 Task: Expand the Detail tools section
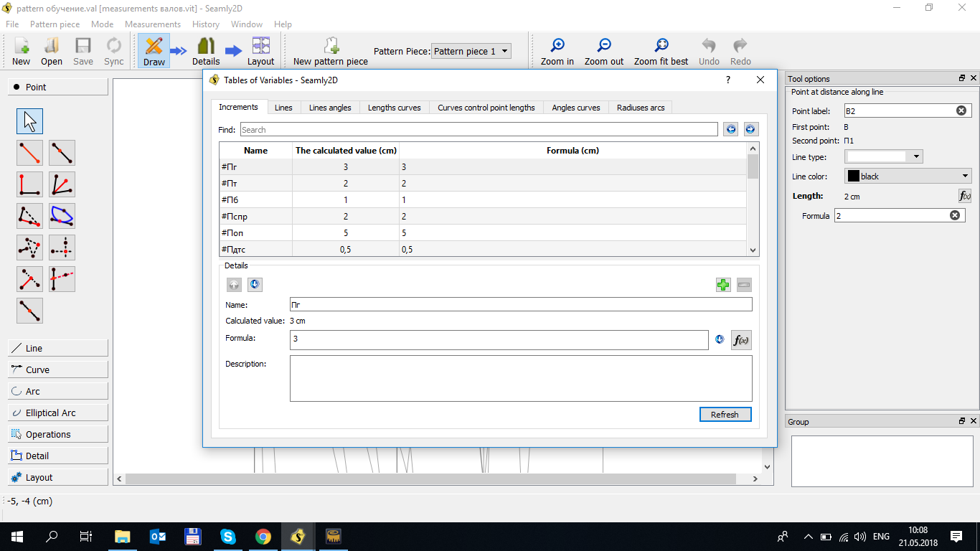point(58,456)
